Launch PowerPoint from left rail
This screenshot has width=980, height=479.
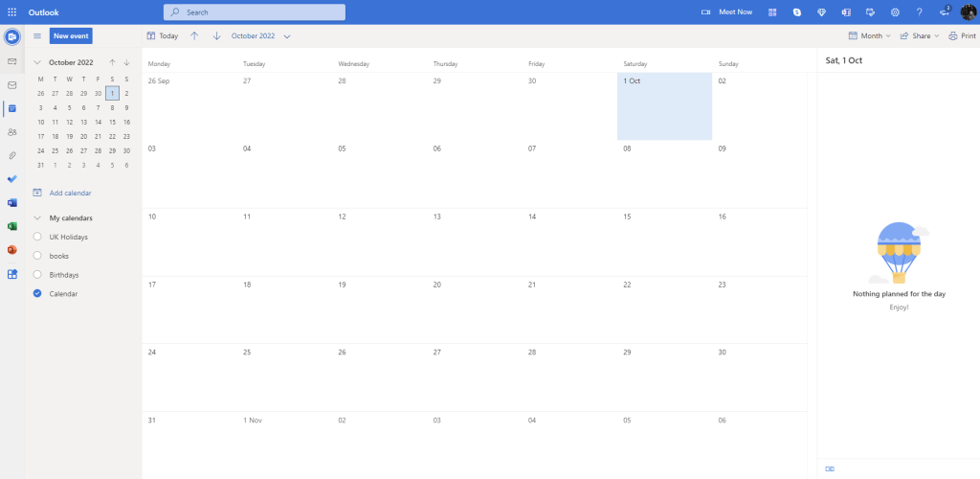click(x=11, y=249)
